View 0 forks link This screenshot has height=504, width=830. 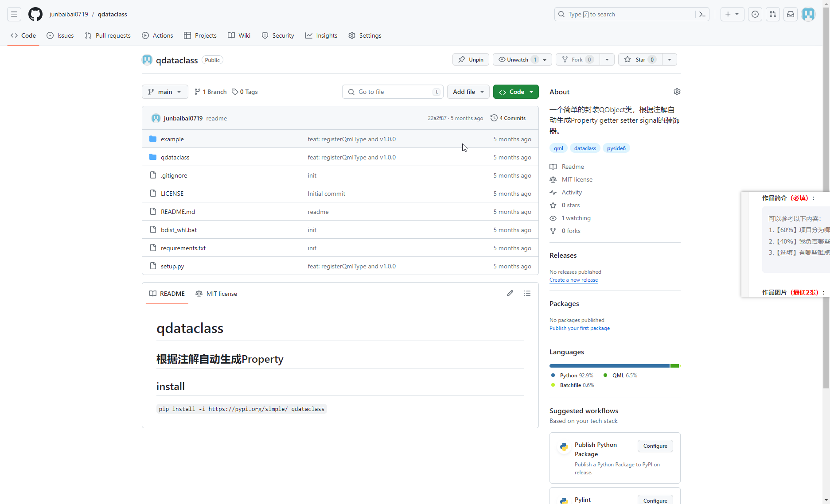pos(565,231)
